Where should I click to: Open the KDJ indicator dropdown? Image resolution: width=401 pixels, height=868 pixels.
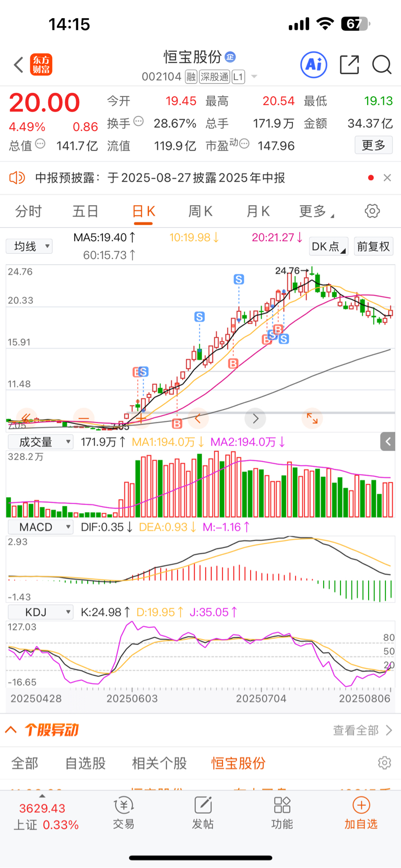[40, 612]
